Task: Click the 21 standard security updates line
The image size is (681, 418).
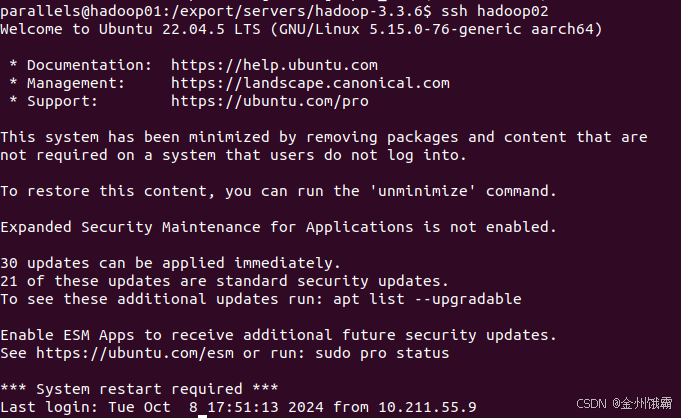Action: (x=224, y=281)
